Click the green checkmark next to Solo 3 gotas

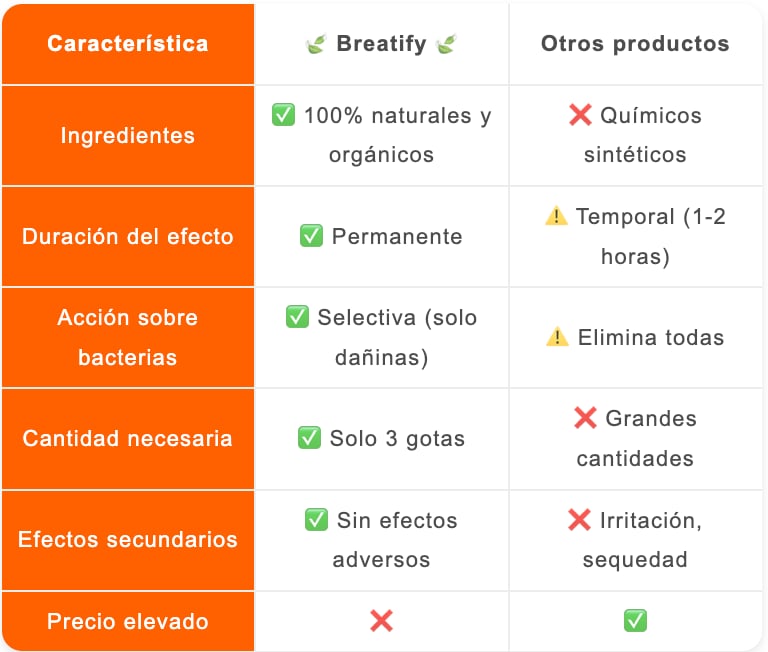click(x=309, y=437)
